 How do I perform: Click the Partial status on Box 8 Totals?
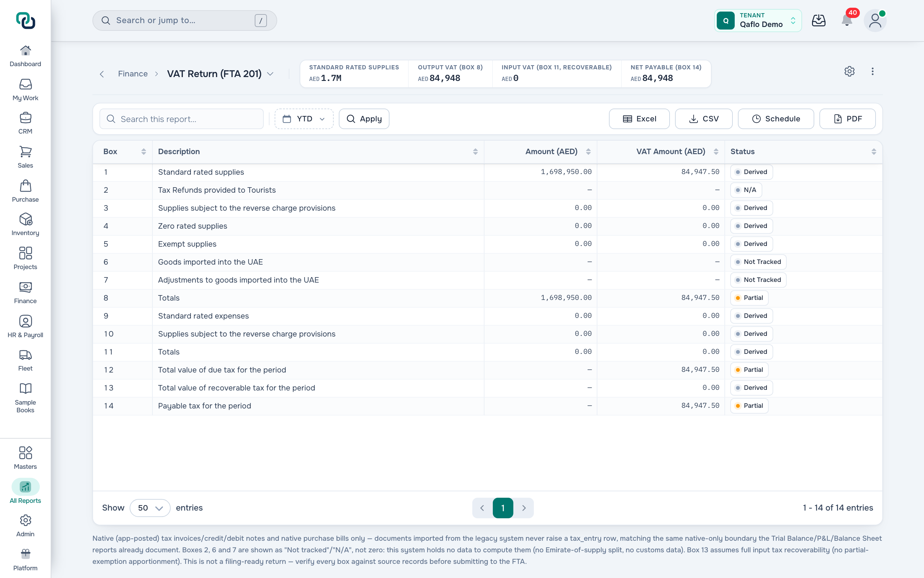click(x=749, y=298)
